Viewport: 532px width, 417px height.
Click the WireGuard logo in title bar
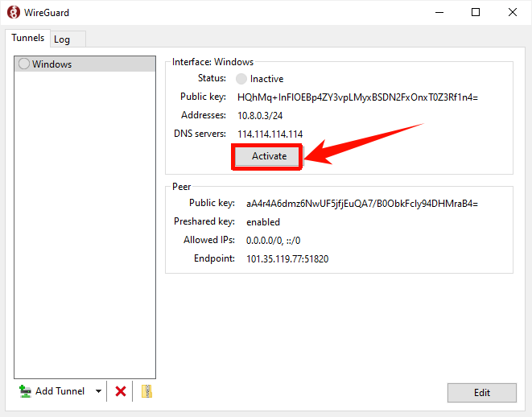13,12
